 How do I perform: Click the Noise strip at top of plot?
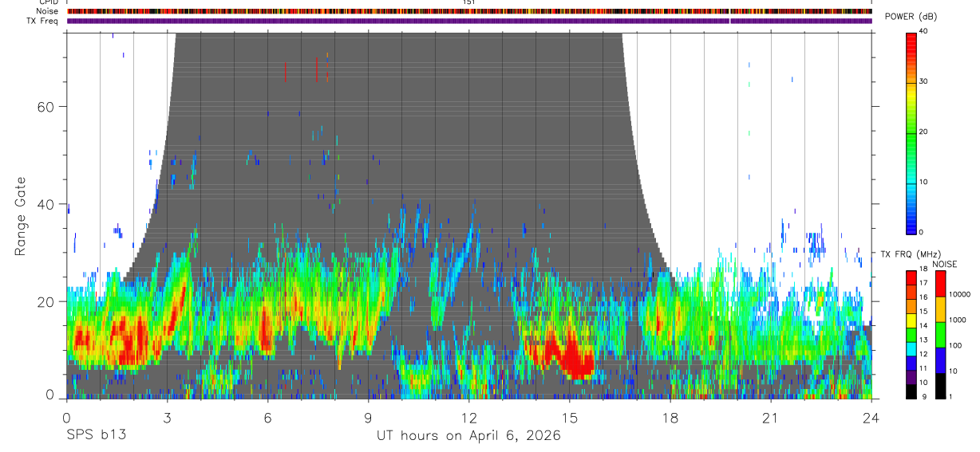469,11
